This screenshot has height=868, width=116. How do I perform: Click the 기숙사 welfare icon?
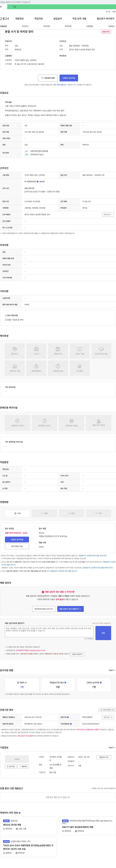36,351
